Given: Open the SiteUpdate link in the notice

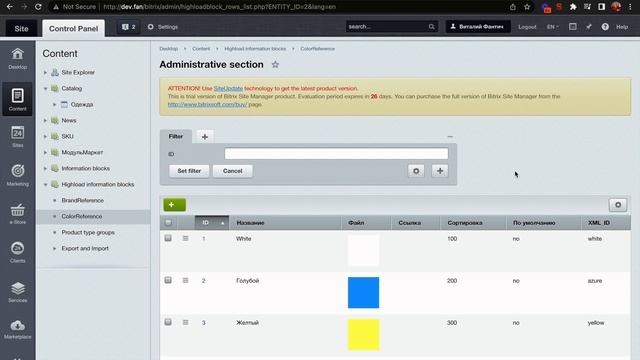Looking at the screenshot, I should coord(228,88).
